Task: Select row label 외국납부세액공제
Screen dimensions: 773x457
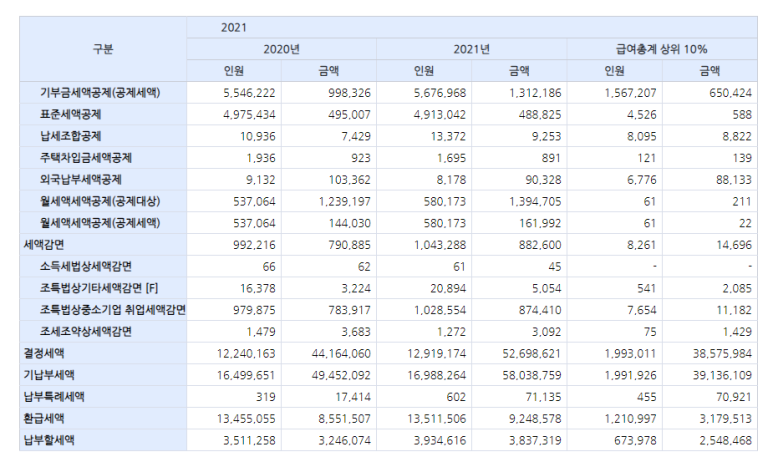Action: [81, 179]
